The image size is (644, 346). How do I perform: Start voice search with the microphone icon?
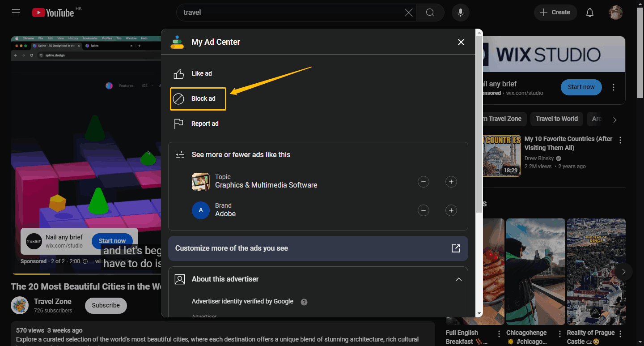[460, 13]
